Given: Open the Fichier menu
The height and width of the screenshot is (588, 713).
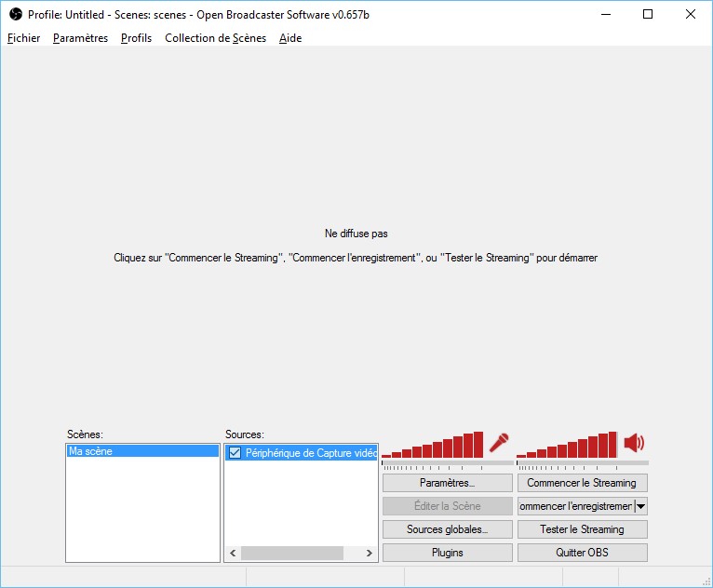Looking at the screenshot, I should pos(24,38).
